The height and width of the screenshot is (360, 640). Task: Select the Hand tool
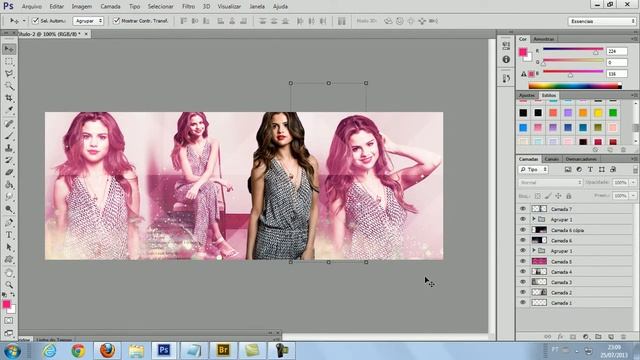click(9, 273)
